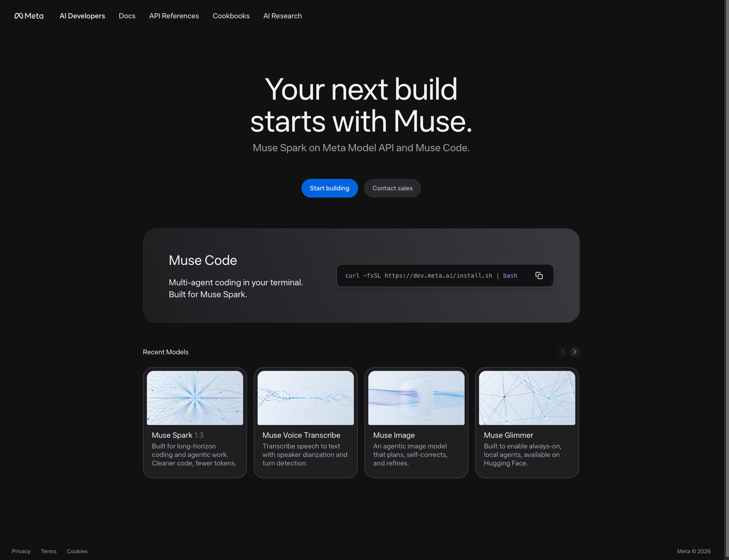Image resolution: width=729 pixels, height=560 pixels.
Task: Open the Terms footer link
Action: pyautogui.click(x=49, y=551)
